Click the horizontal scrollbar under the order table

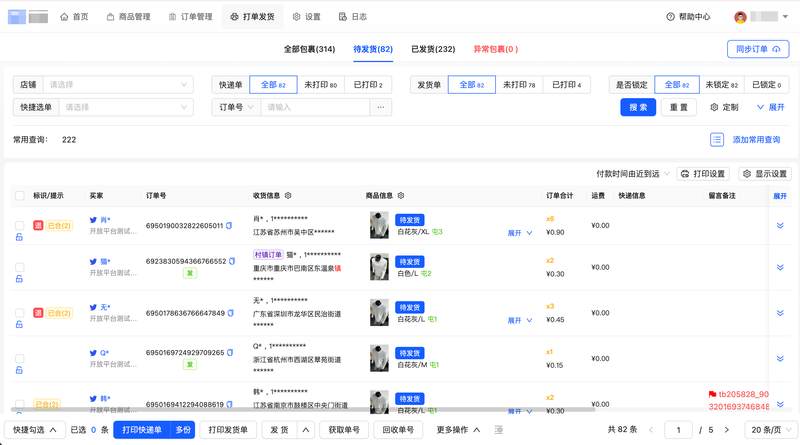(300, 408)
